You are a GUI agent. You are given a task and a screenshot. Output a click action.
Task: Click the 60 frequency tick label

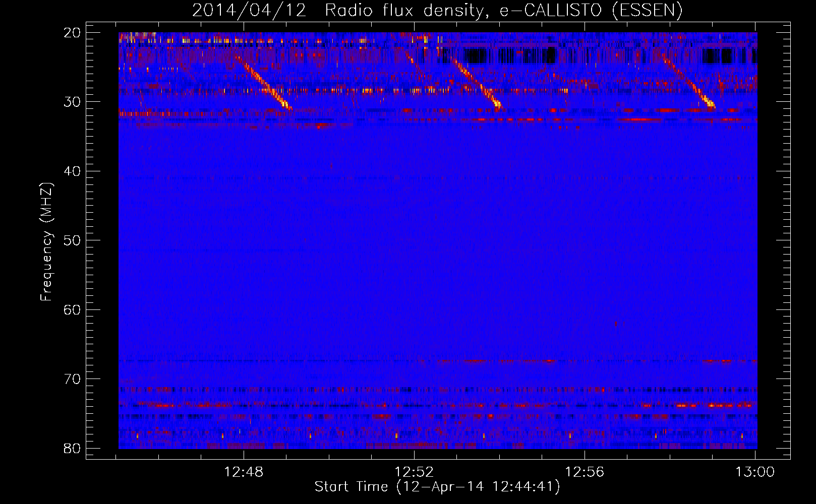click(72, 309)
